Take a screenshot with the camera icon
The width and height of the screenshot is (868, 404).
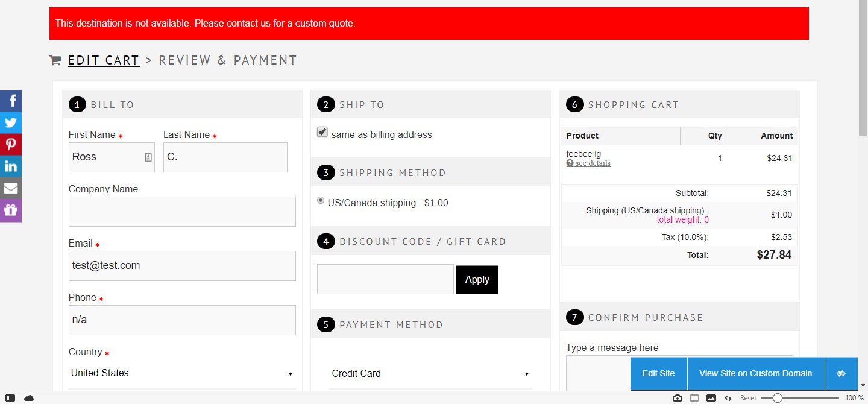point(678,398)
